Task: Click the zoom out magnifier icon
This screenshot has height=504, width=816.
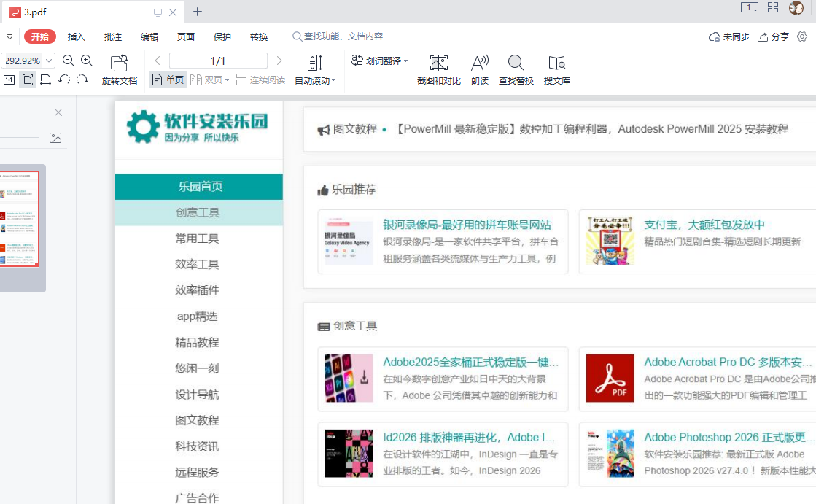Action: [x=69, y=61]
